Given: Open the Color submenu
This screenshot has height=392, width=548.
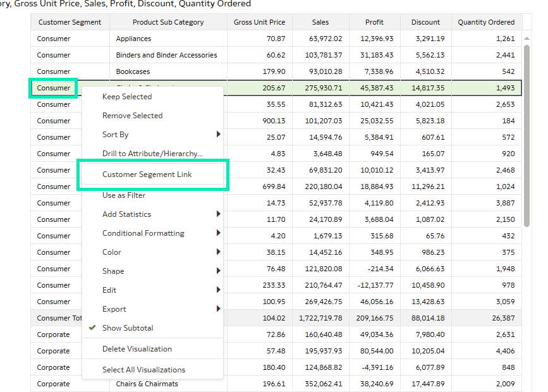Looking at the screenshot, I should [152, 252].
